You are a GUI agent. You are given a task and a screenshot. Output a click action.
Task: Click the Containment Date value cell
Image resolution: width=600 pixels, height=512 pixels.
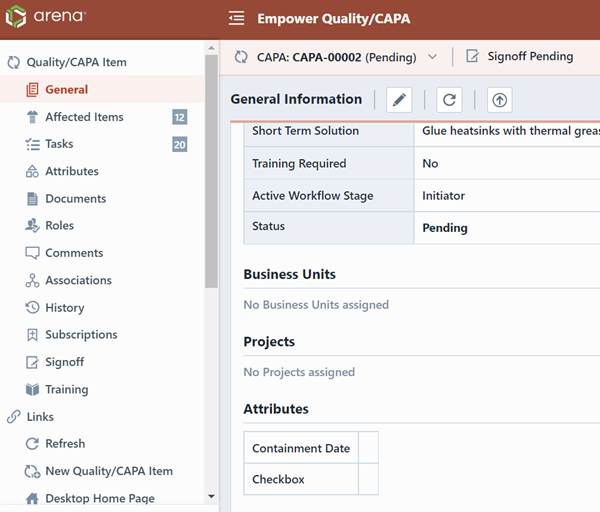point(368,447)
